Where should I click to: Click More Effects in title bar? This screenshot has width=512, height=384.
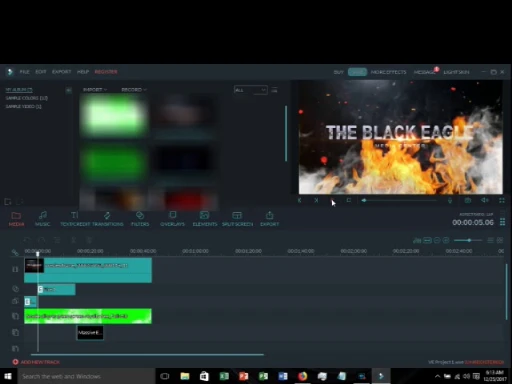388,72
